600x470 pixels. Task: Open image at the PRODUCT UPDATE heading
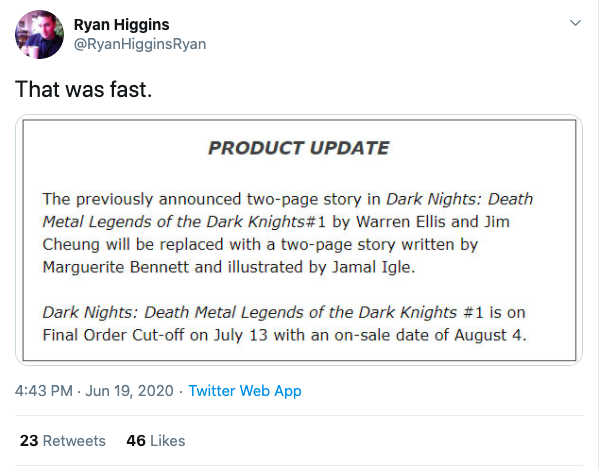[298, 148]
